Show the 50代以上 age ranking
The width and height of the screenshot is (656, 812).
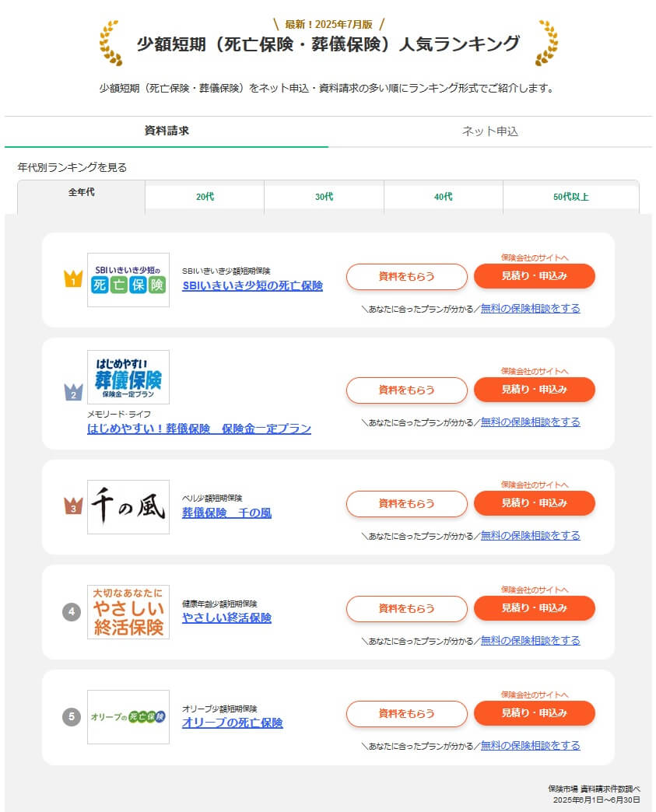coord(570,198)
